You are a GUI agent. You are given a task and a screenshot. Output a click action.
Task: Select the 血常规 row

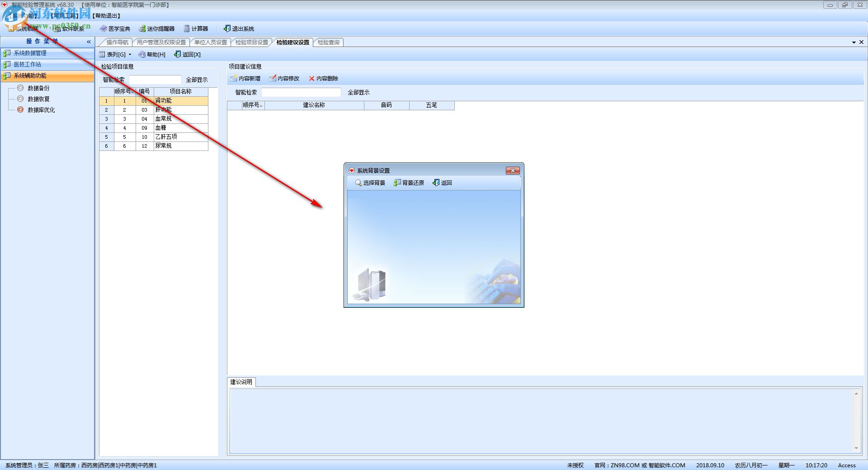click(154, 119)
